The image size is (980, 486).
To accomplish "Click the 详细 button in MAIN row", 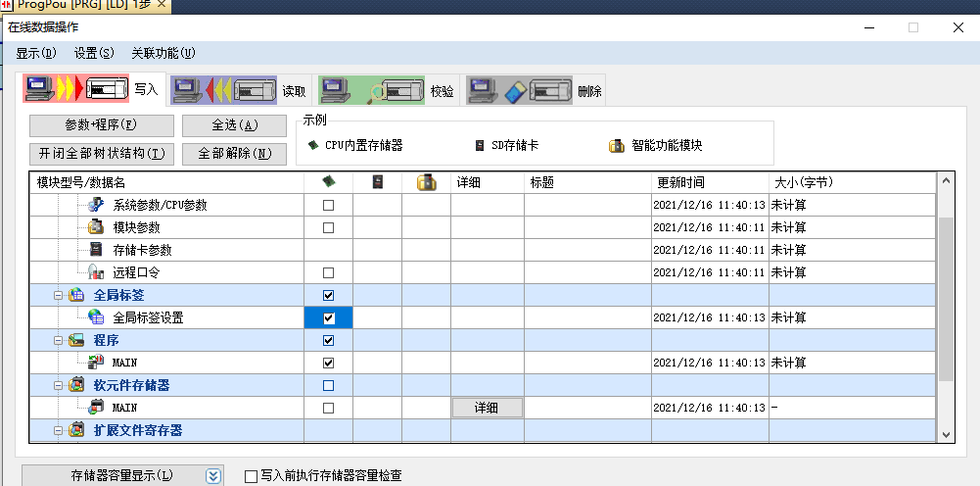I will pos(487,408).
